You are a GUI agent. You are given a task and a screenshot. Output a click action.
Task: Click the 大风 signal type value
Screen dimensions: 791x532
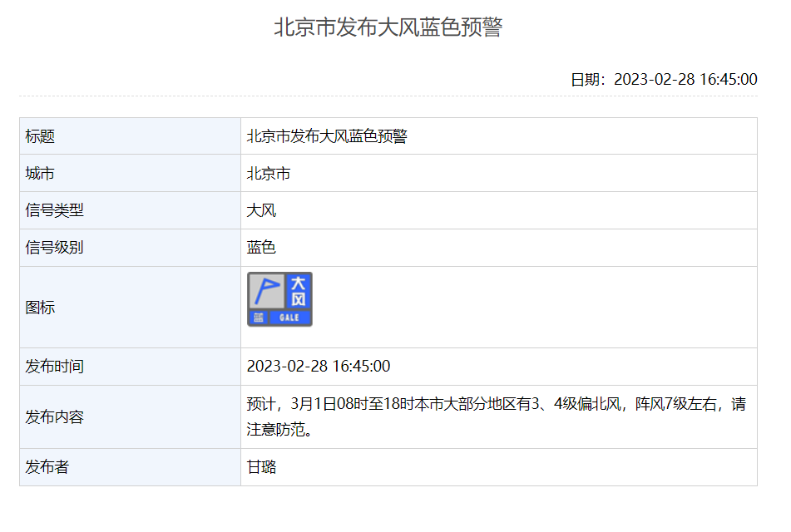pyautogui.click(x=261, y=210)
